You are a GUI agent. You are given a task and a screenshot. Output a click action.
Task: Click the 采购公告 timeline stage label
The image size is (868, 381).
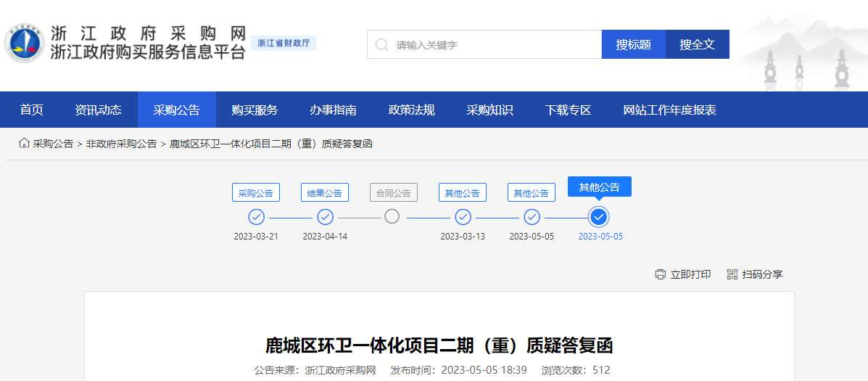click(256, 193)
